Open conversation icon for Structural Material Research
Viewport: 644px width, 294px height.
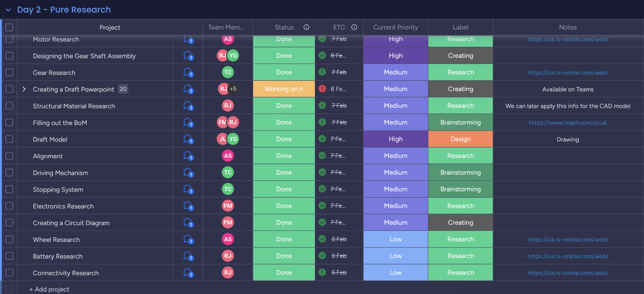point(188,106)
